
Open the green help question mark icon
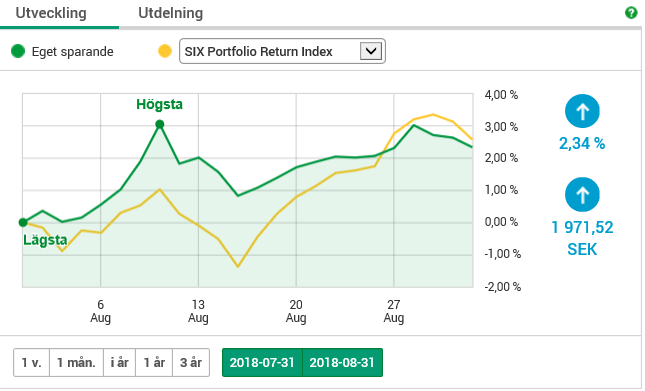coord(631,13)
